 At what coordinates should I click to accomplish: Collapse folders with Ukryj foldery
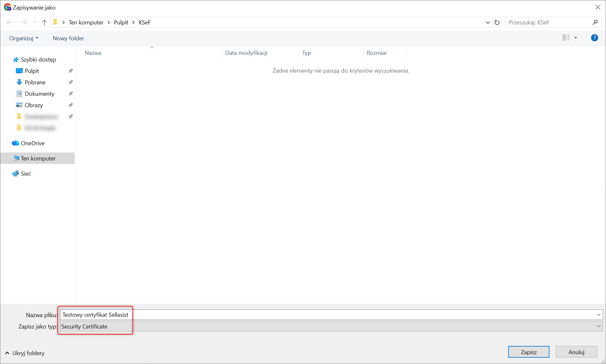(25, 353)
